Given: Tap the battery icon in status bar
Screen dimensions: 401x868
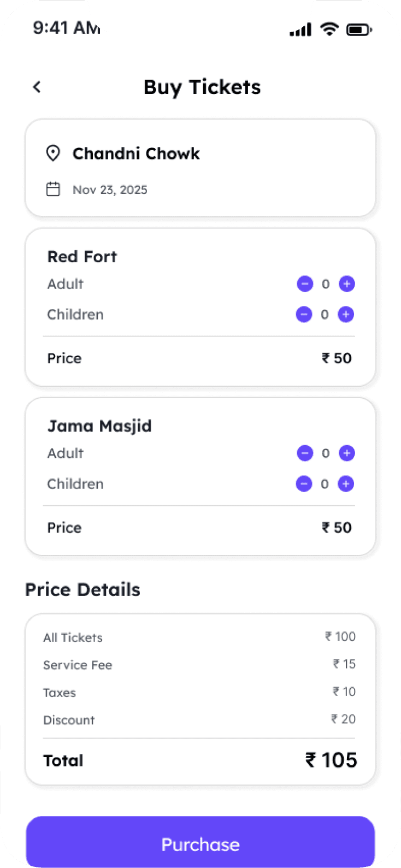Looking at the screenshot, I should pyautogui.click(x=358, y=29).
